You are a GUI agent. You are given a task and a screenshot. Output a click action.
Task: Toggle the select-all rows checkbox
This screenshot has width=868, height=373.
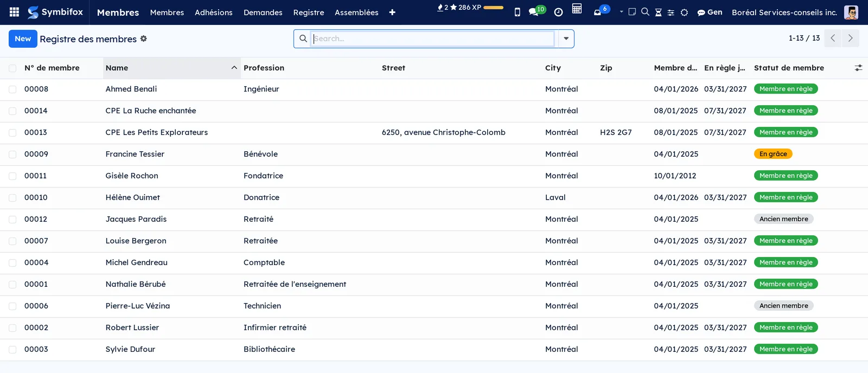(x=12, y=68)
